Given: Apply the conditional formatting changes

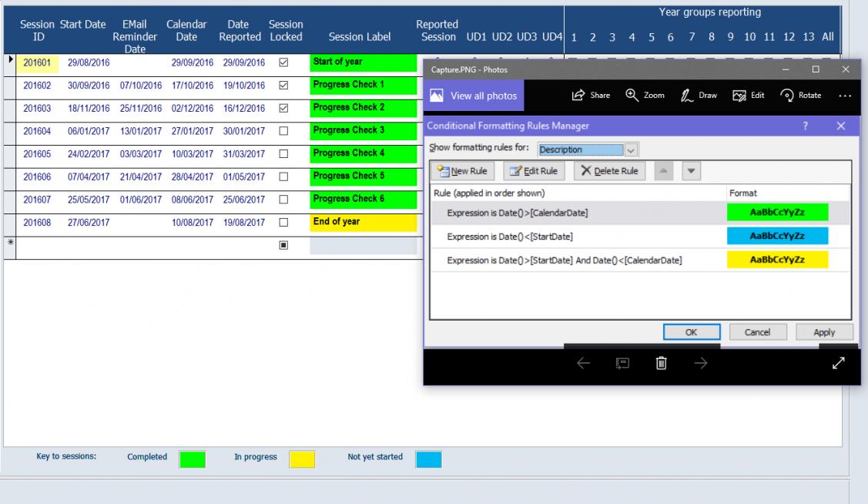Looking at the screenshot, I should [823, 331].
